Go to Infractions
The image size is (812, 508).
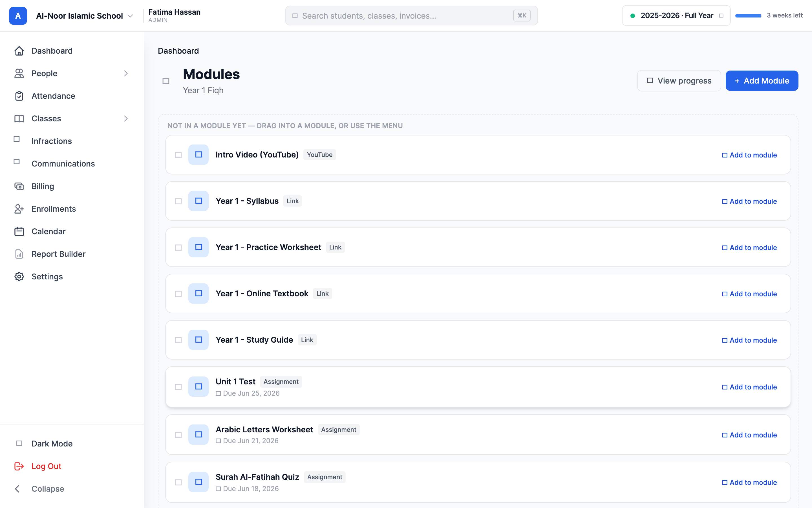point(72,141)
